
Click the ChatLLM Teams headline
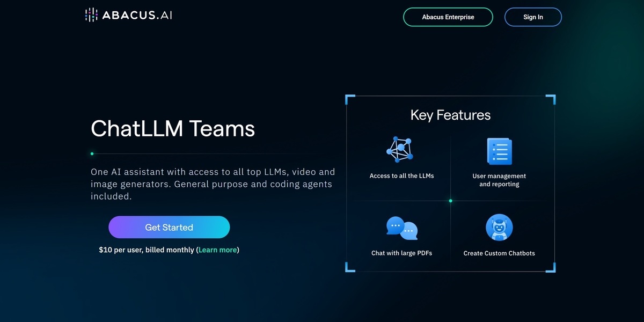coord(173,129)
